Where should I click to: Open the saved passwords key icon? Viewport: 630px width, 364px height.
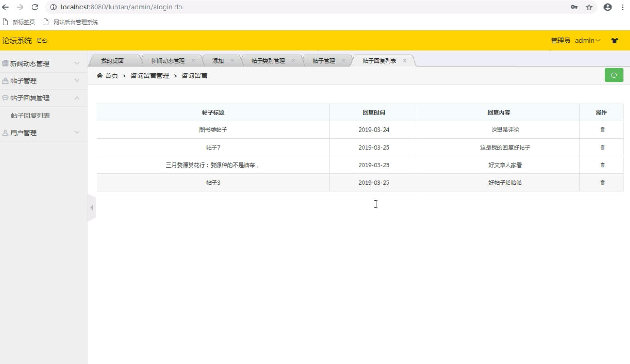point(574,7)
